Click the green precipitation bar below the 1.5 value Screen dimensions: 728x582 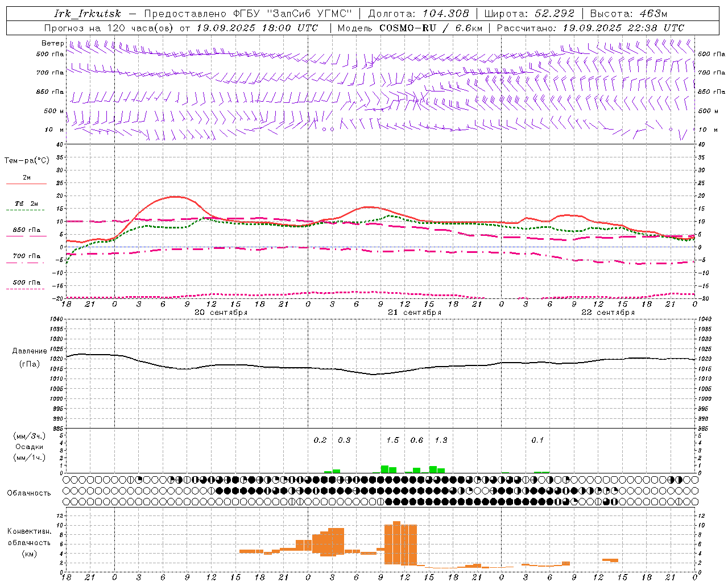click(384, 469)
